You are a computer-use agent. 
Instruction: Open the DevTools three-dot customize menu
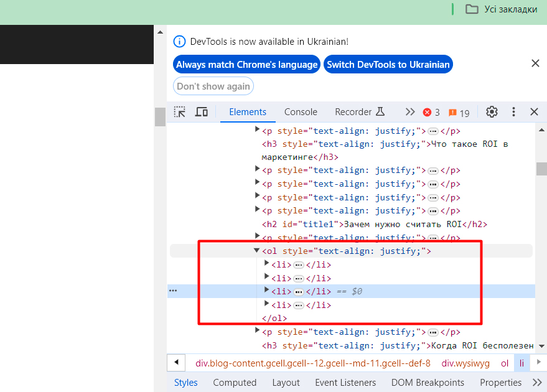coord(513,112)
